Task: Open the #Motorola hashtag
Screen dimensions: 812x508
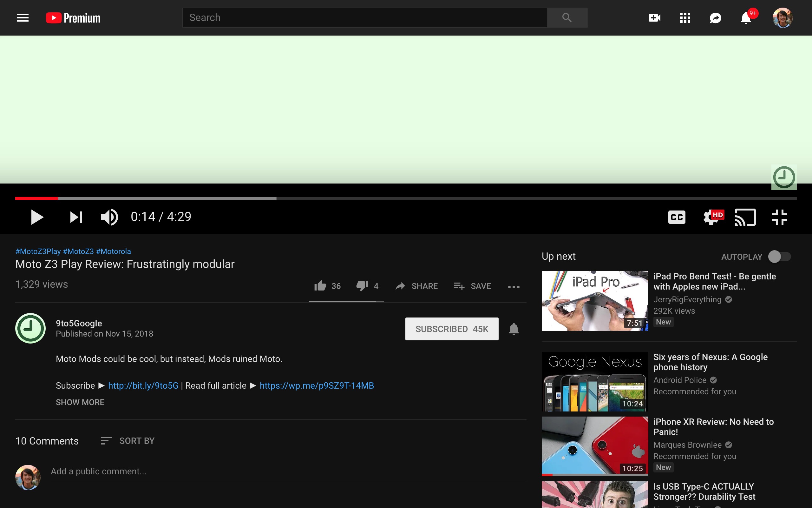Action: [x=114, y=251]
